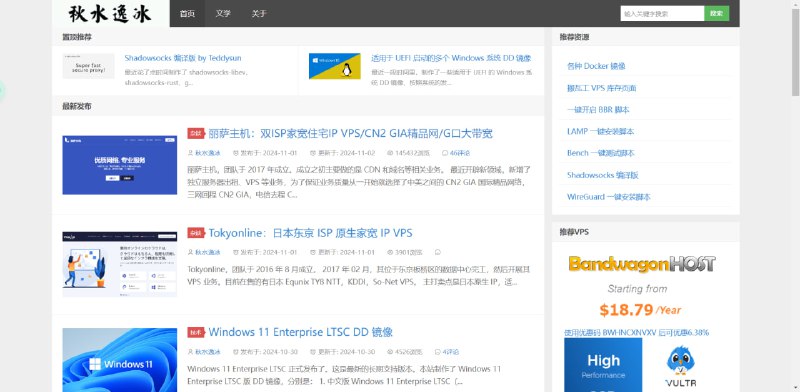Click the Windows 11 post thumbnail
The height and width of the screenshot is (392, 800).
[120, 360]
